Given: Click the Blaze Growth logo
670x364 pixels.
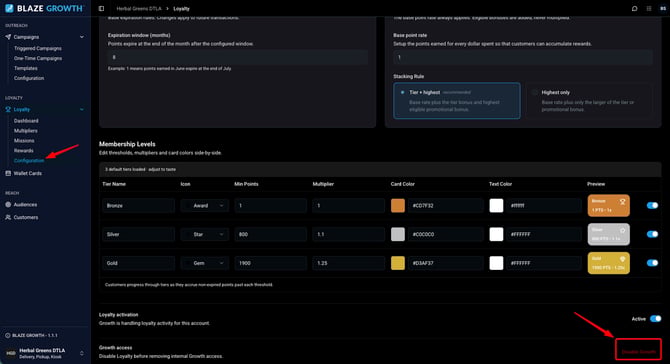Looking at the screenshot, I should (x=44, y=8).
